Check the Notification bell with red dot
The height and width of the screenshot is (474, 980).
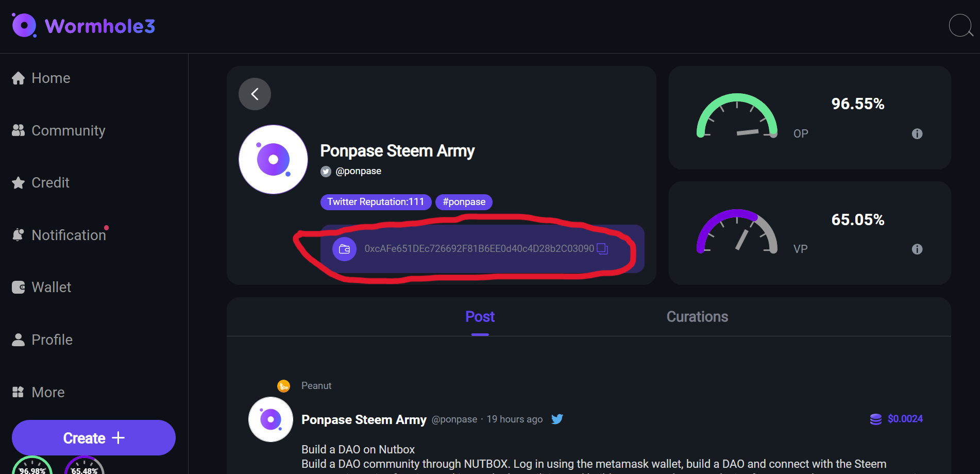pos(18,235)
